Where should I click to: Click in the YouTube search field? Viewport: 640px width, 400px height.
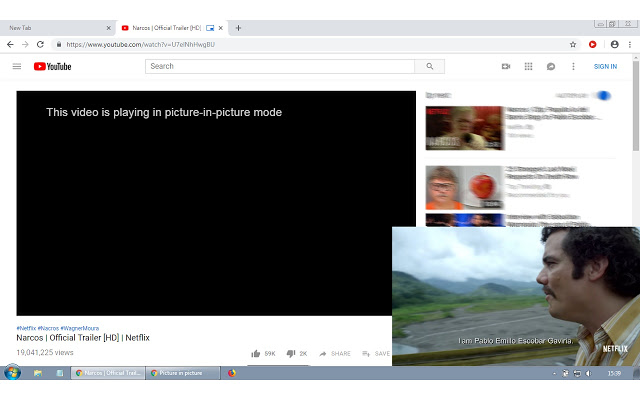pyautogui.click(x=280, y=66)
